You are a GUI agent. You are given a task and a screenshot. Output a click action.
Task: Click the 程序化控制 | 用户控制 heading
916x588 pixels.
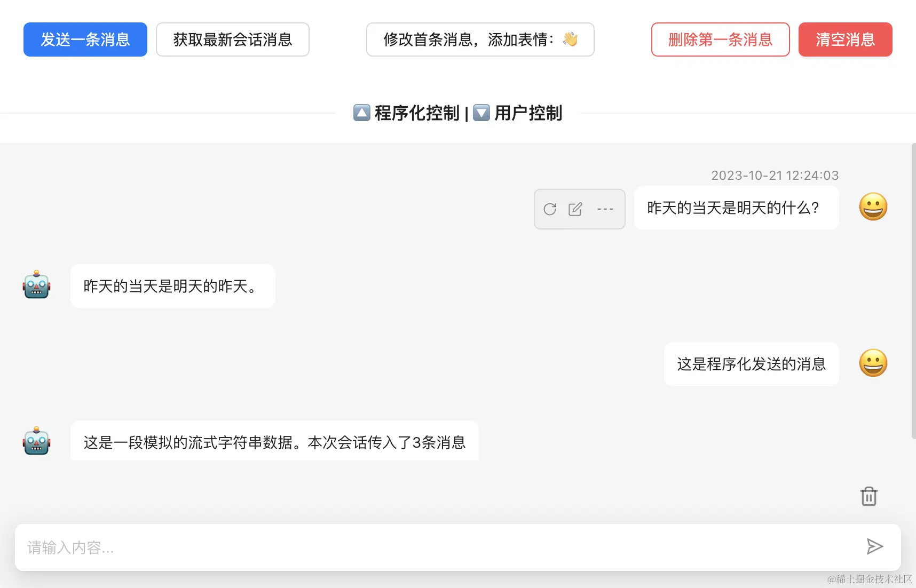458,113
